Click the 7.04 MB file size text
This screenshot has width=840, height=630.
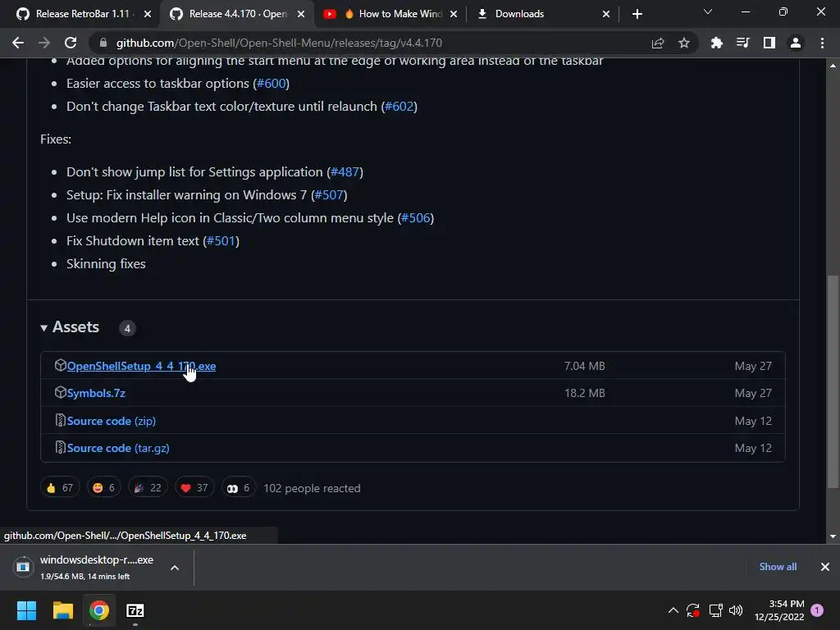pos(584,366)
